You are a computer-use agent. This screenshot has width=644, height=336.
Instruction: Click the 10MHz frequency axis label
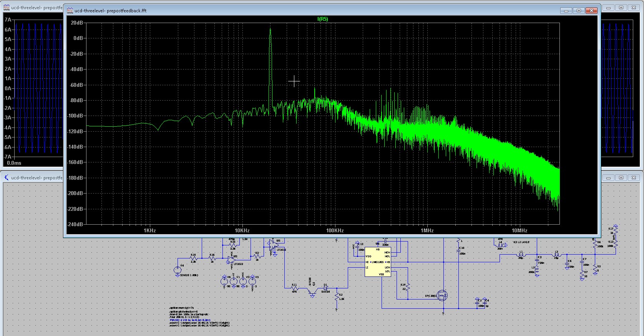tap(520, 230)
